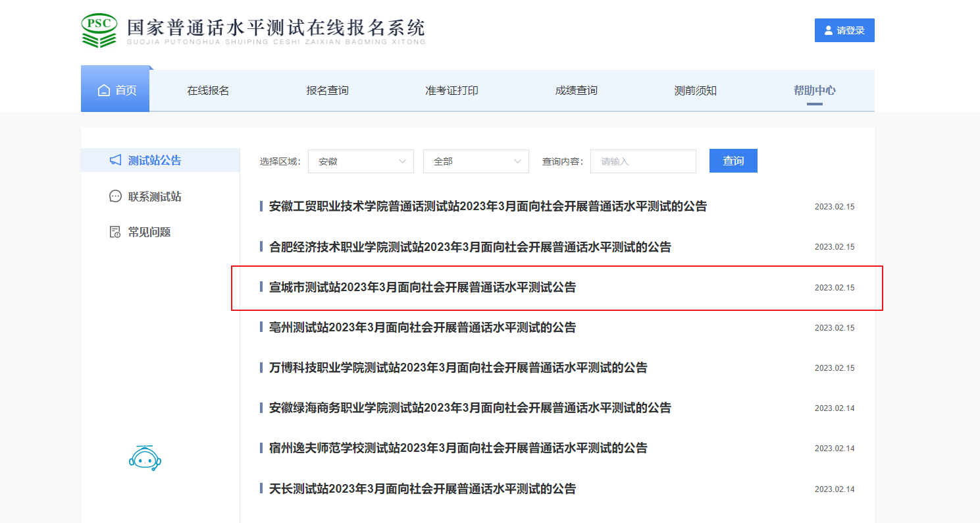980x523 pixels.
Task: Click the user icon in the 请登录 button
Action: (x=829, y=30)
